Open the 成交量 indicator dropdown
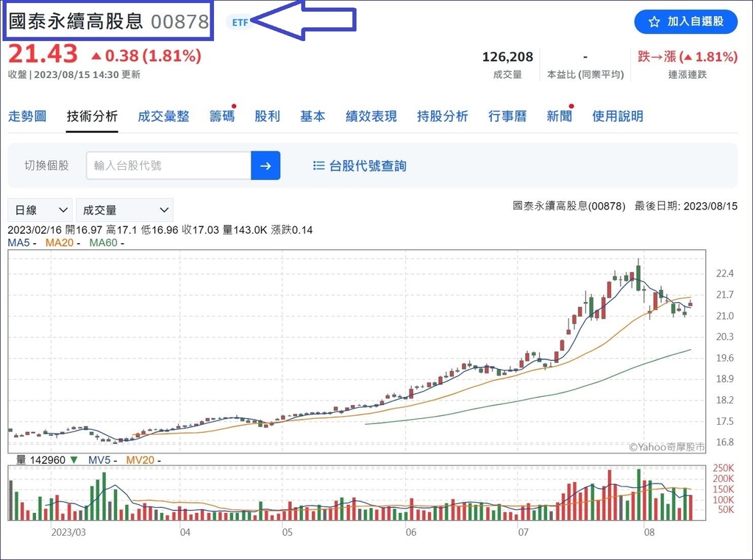The width and height of the screenshot is (753, 560). pyautogui.click(x=125, y=210)
